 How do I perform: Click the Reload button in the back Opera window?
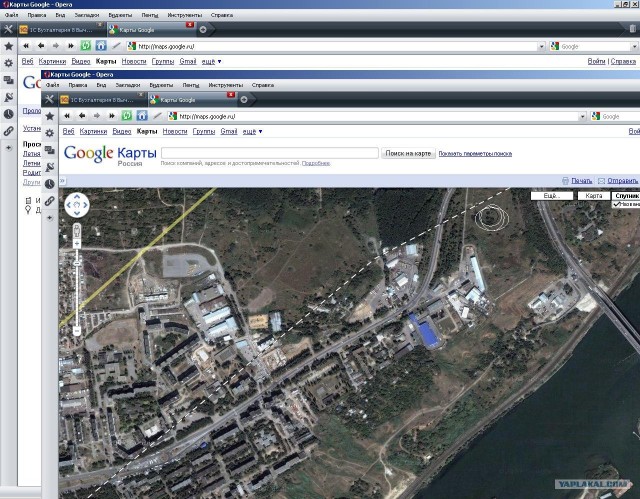(x=85, y=46)
